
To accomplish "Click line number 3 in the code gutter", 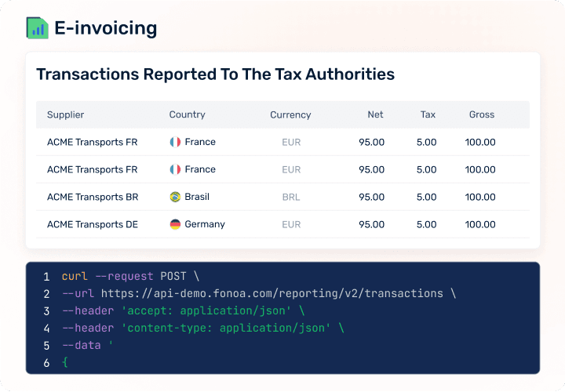I will [x=46, y=311].
